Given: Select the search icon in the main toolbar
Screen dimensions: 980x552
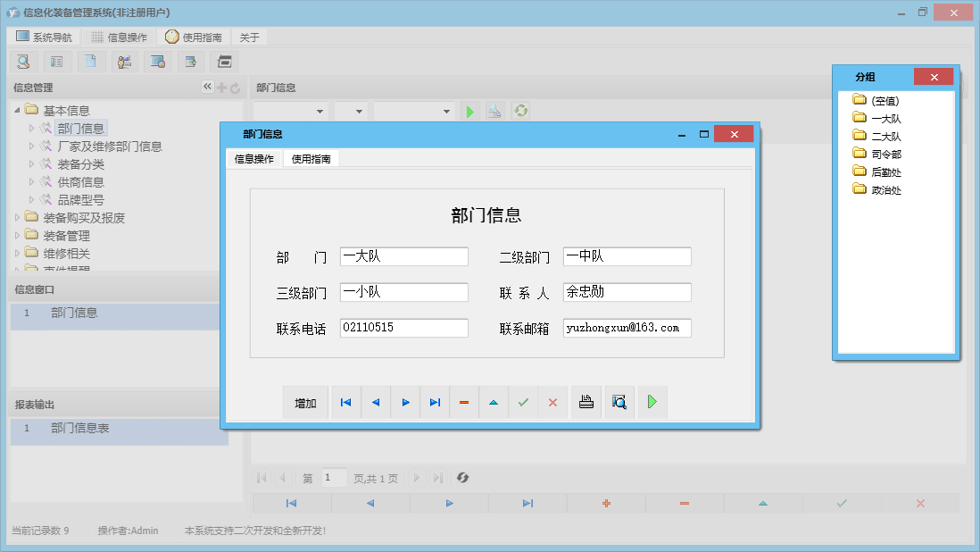Looking at the screenshot, I should [22, 61].
